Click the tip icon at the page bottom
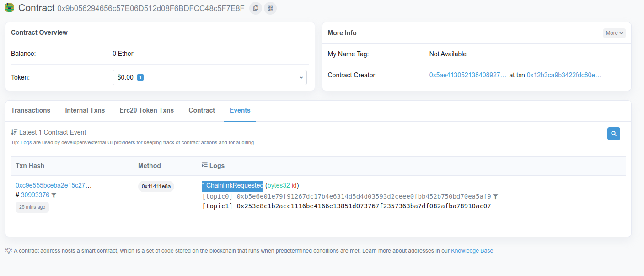 (x=8, y=250)
